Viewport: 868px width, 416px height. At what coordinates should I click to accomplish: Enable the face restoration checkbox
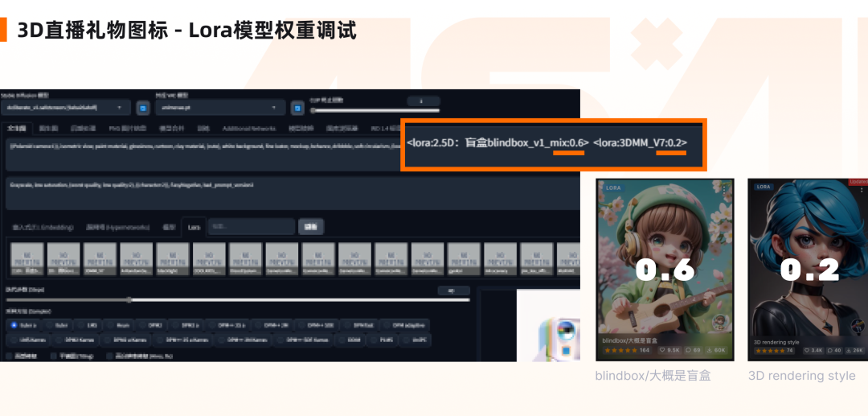pyautogui.click(x=10, y=356)
